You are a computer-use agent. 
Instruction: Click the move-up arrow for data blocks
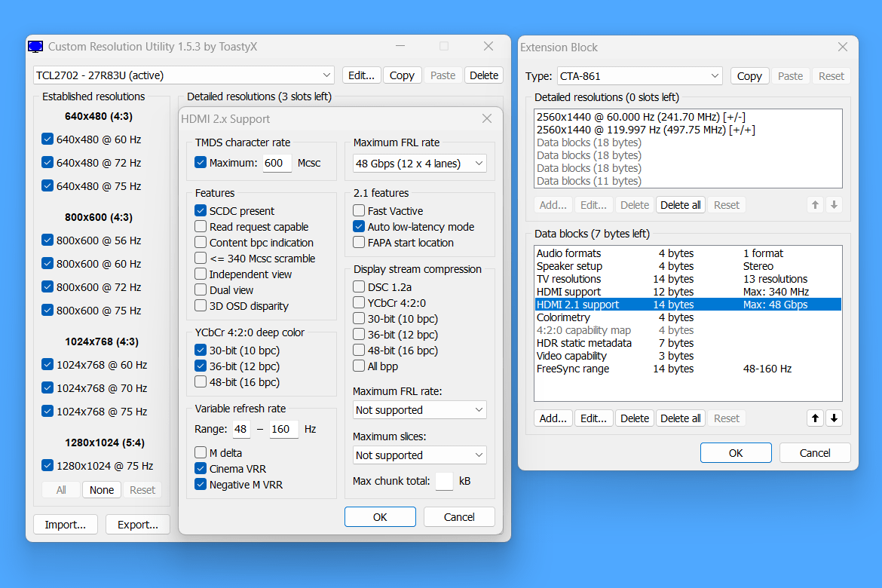click(815, 418)
